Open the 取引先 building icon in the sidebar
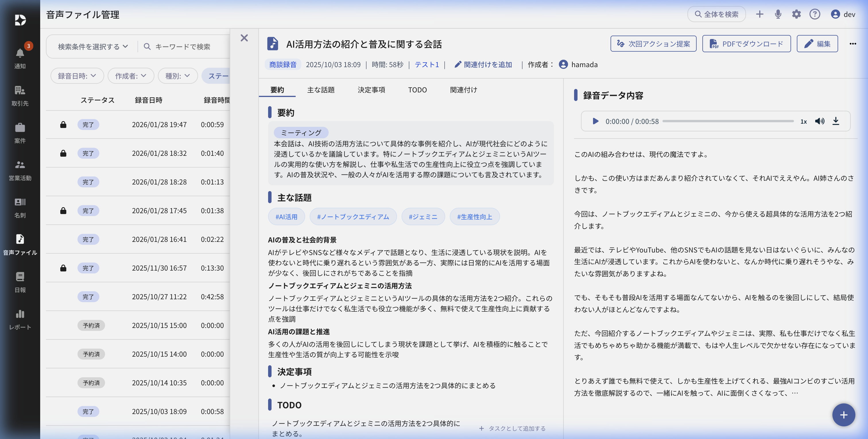This screenshot has height=439, width=868. point(20,90)
